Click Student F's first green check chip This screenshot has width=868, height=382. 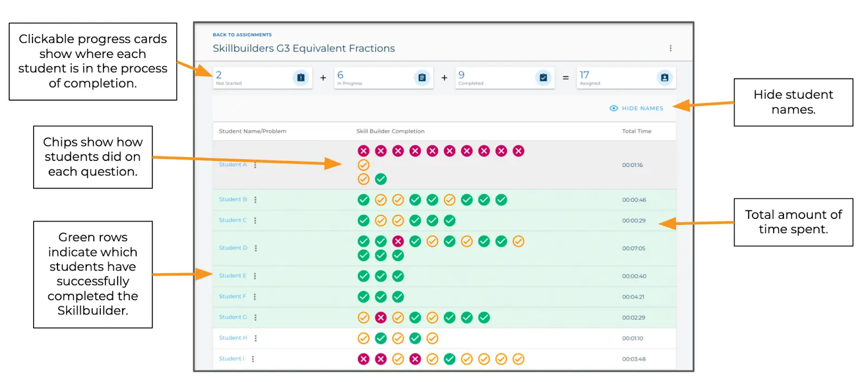click(363, 297)
